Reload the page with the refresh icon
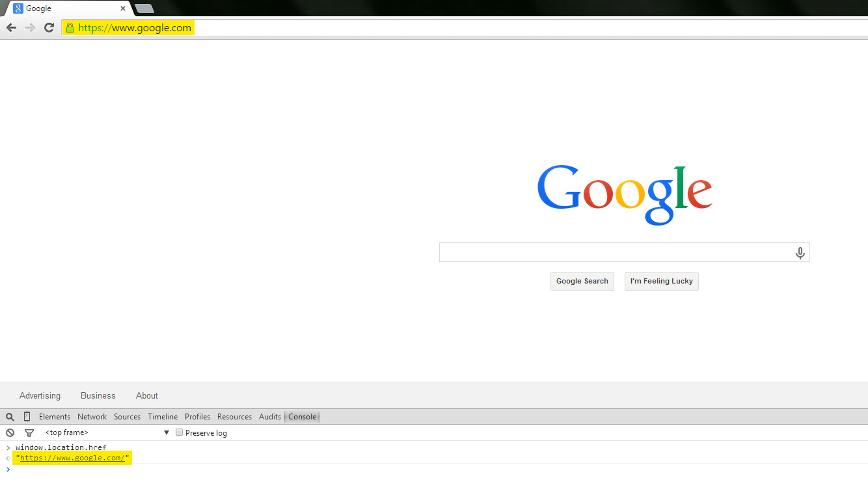Screen dimensions: 868x502 [x=49, y=27]
